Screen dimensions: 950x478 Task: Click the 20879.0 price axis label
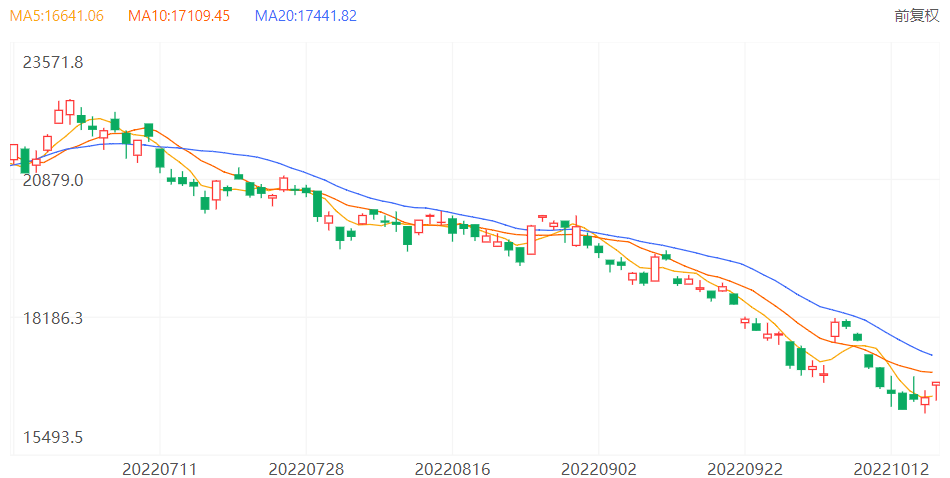point(53,180)
